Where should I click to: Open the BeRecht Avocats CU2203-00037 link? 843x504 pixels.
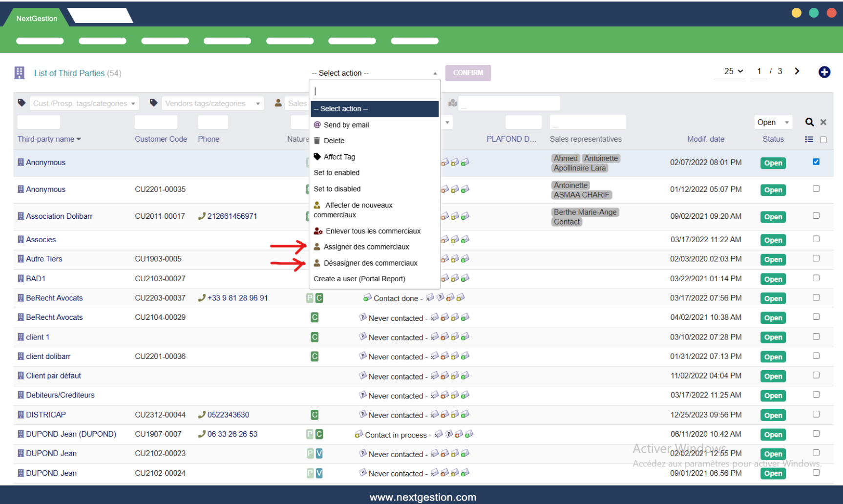pyautogui.click(x=54, y=298)
